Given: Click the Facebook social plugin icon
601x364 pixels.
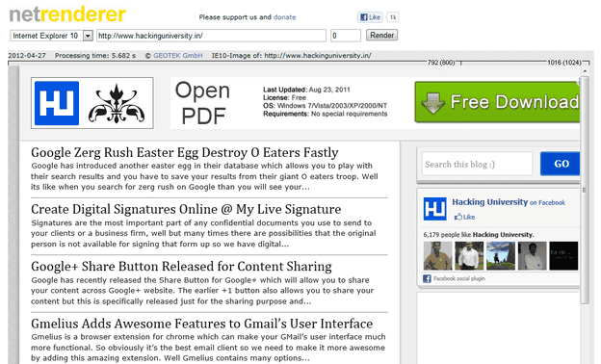Looking at the screenshot, I should 427,278.
